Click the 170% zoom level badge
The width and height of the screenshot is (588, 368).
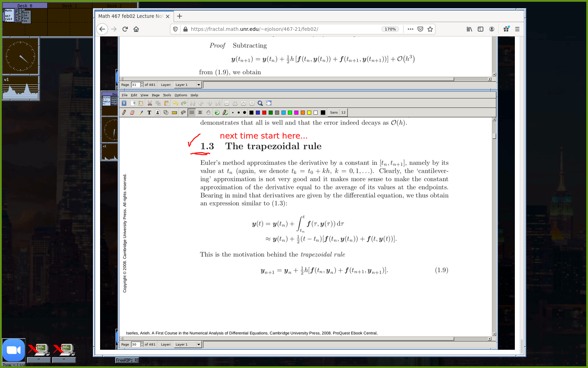click(x=390, y=29)
